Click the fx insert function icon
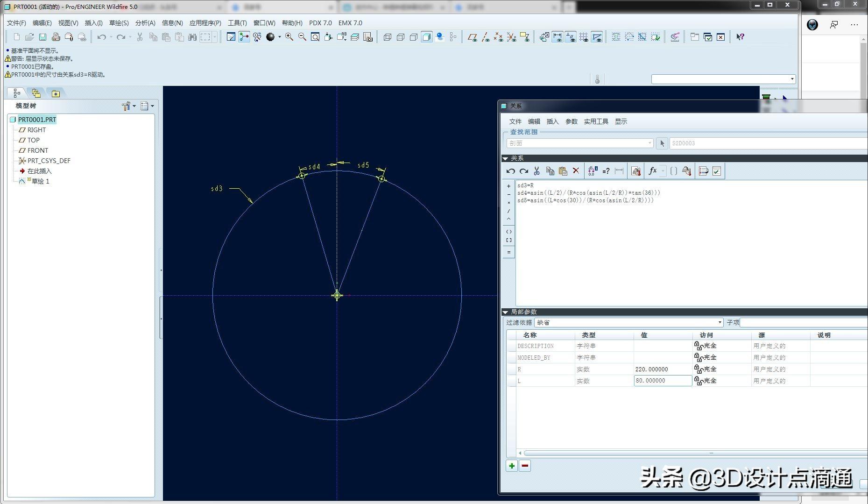Screen dimensions: 868x504 click(x=653, y=171)
